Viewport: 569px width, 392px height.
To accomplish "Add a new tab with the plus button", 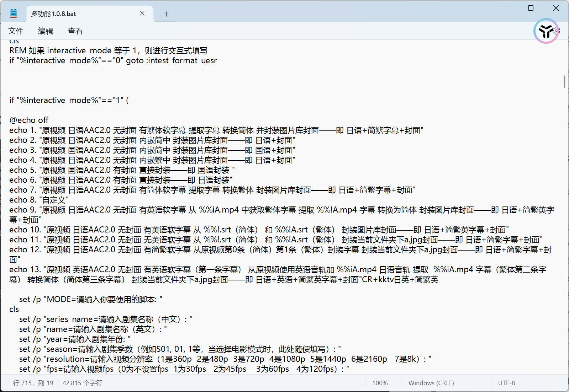I will tap(167, 14).
